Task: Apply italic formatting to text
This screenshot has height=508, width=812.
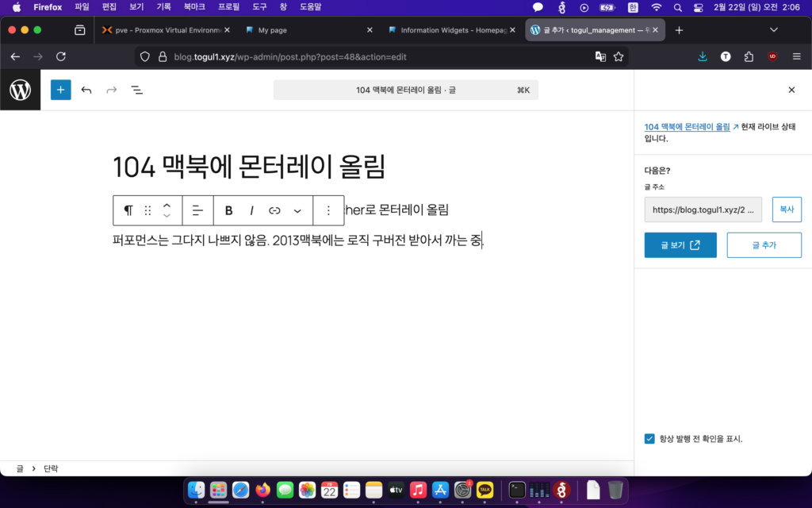Action: (251, 210)
